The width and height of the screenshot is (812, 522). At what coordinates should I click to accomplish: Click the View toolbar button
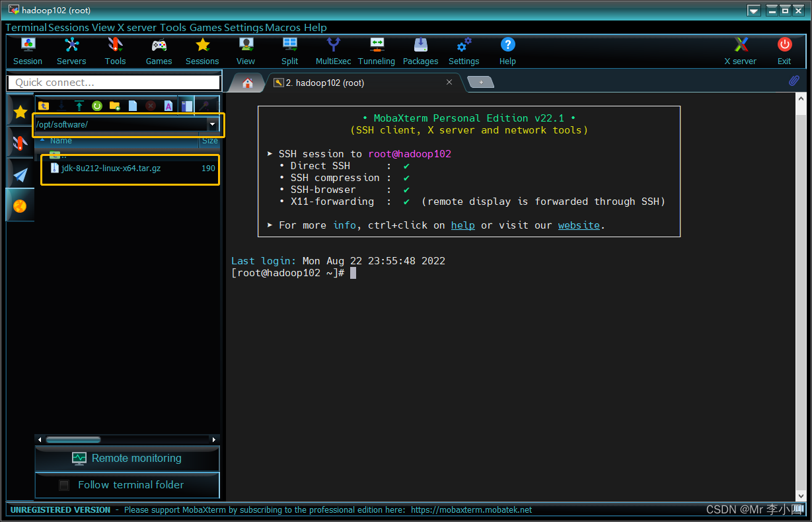246,52
